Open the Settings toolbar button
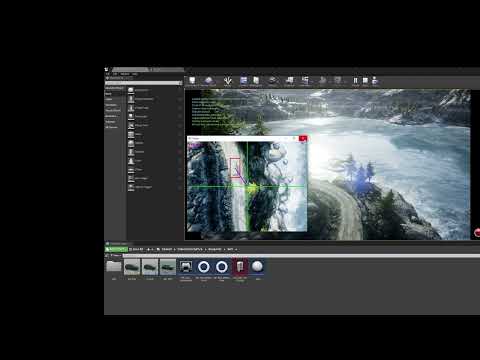Image resolution: width=480 pixels, height=360 pixels. point(273,81)
